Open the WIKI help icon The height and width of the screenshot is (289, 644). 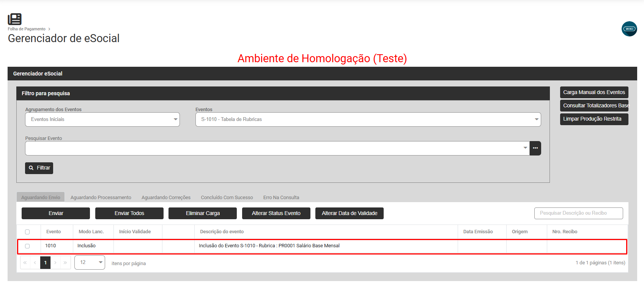(629, 29)
